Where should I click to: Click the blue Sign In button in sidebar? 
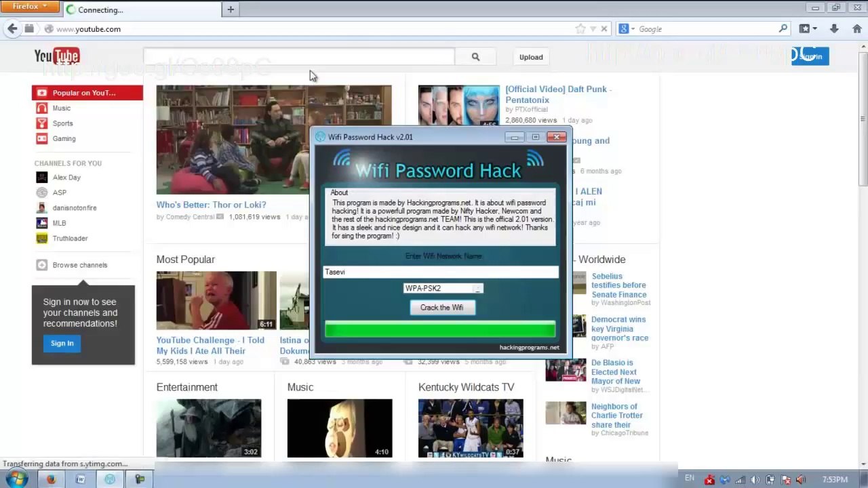click(x=62, y=343)
